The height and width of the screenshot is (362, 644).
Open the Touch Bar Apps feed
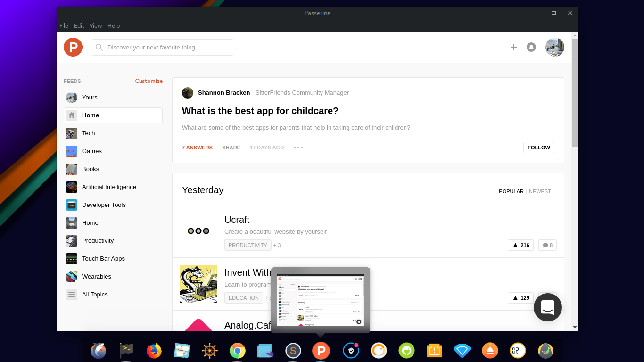(113, 259)
